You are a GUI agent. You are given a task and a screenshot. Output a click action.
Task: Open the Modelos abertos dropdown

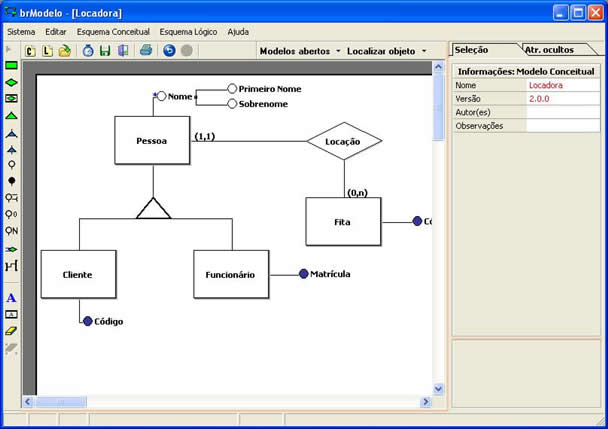point(299,50)
